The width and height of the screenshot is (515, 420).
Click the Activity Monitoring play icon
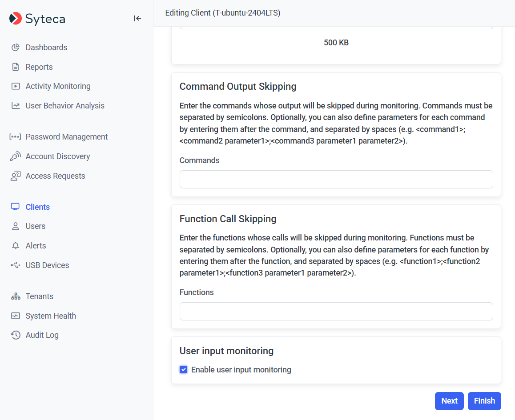point(16,86)
